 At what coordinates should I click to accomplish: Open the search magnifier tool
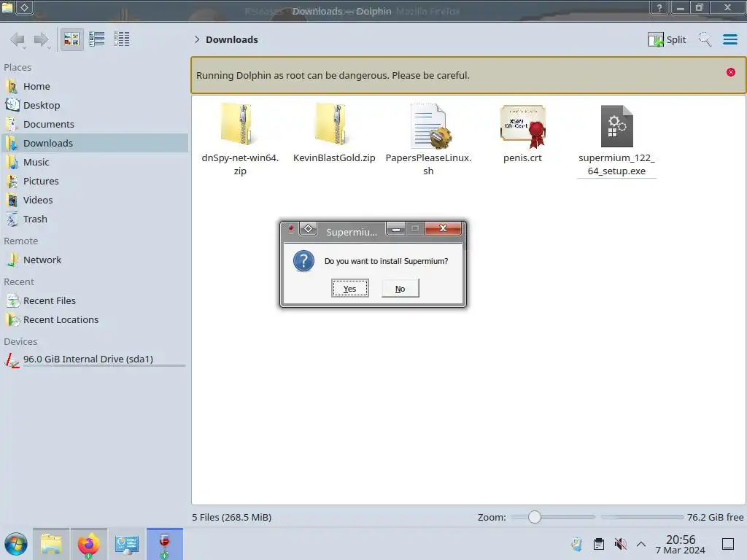point(705,39)
